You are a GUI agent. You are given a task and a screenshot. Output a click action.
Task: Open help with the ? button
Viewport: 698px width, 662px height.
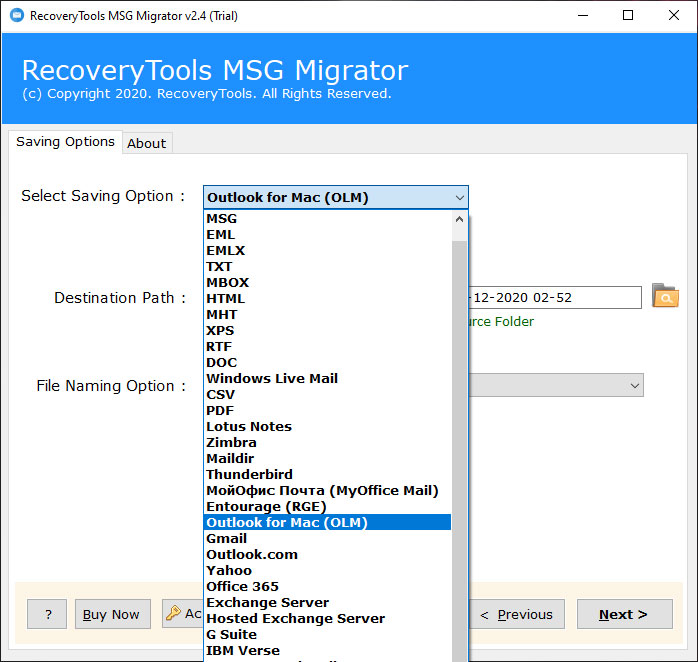click(47, 614)
